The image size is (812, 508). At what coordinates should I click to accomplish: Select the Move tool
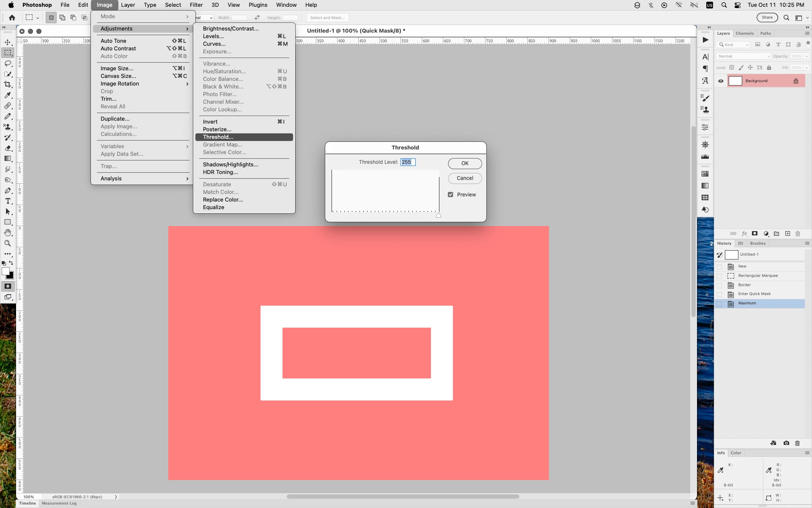(x=8, y=42)
